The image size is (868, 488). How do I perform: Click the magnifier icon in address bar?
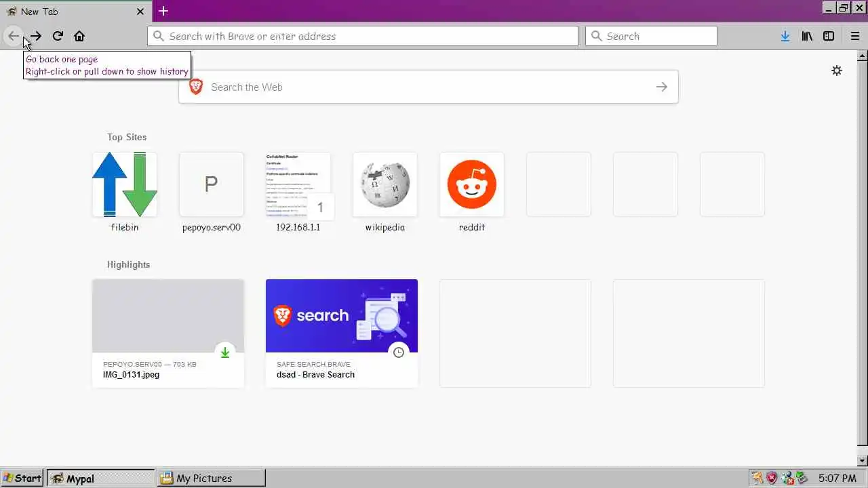click(x=159, y=36)
